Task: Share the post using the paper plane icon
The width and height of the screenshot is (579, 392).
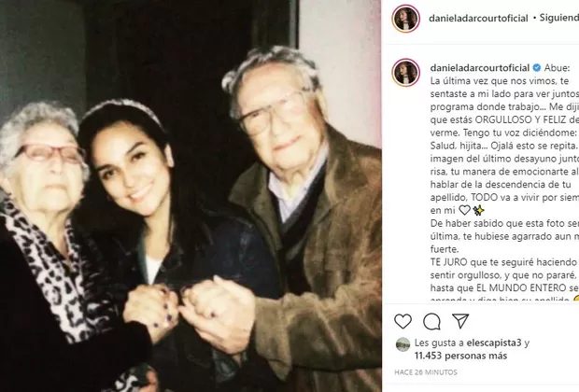Action: 460,321
